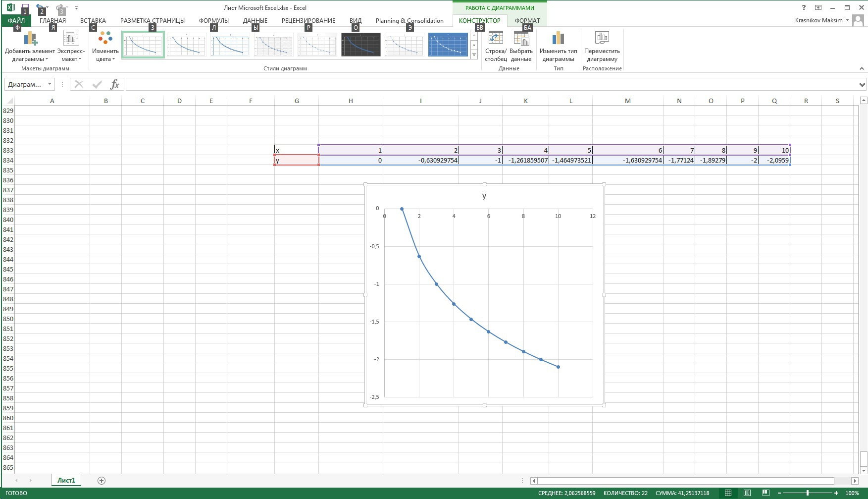This screenshot has width=868, height=499.
Task: Click the insert function fx icon
Action: coord(114,84)
